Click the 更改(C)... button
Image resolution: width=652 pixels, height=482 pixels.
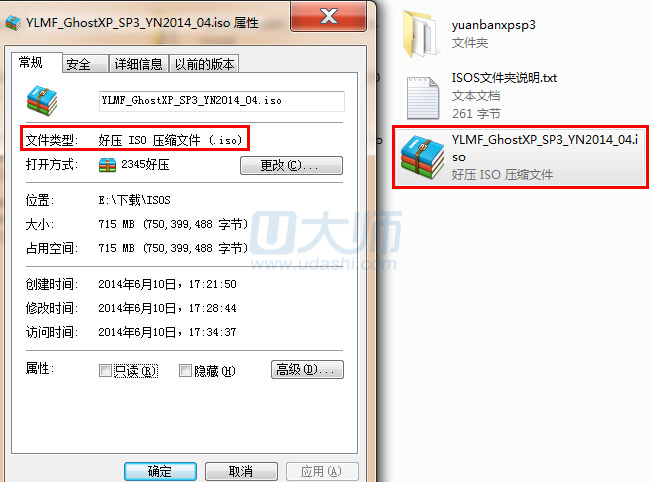(x=291, y=166)
